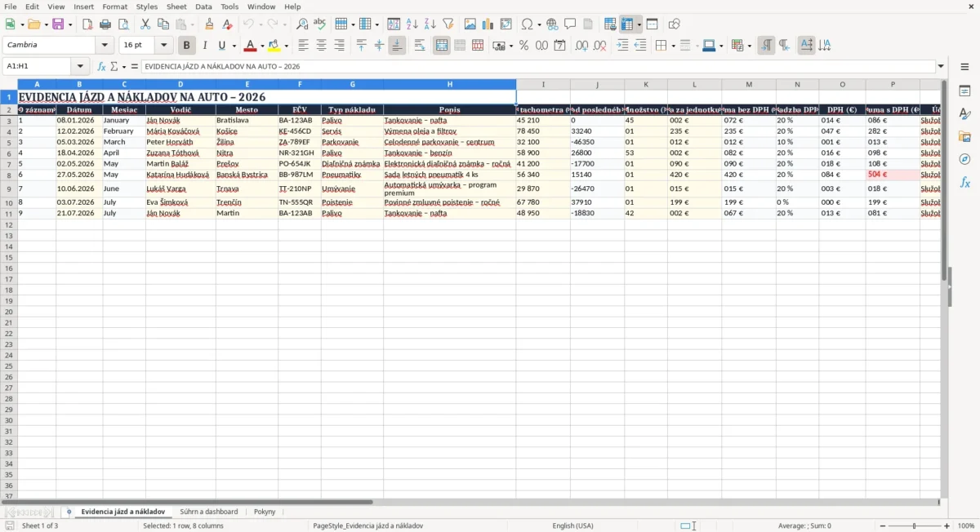Insert a chart via chart icon
This screenshot has height=532, width=980.
coord(488,24)
